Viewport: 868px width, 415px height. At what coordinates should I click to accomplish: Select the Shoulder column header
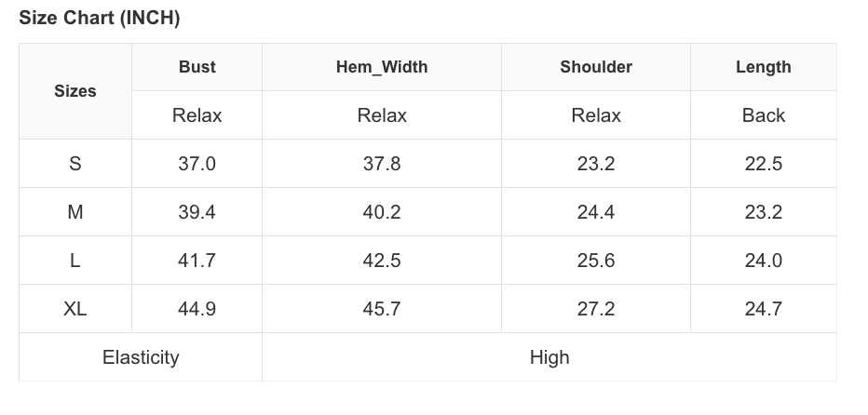(596, 67)
